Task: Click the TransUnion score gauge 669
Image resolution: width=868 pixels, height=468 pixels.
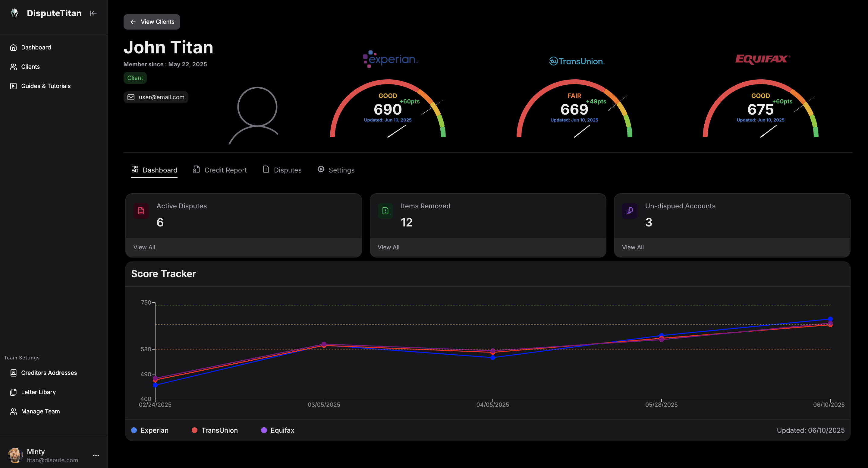Action: pyautogui.click(x=574, y=109)
